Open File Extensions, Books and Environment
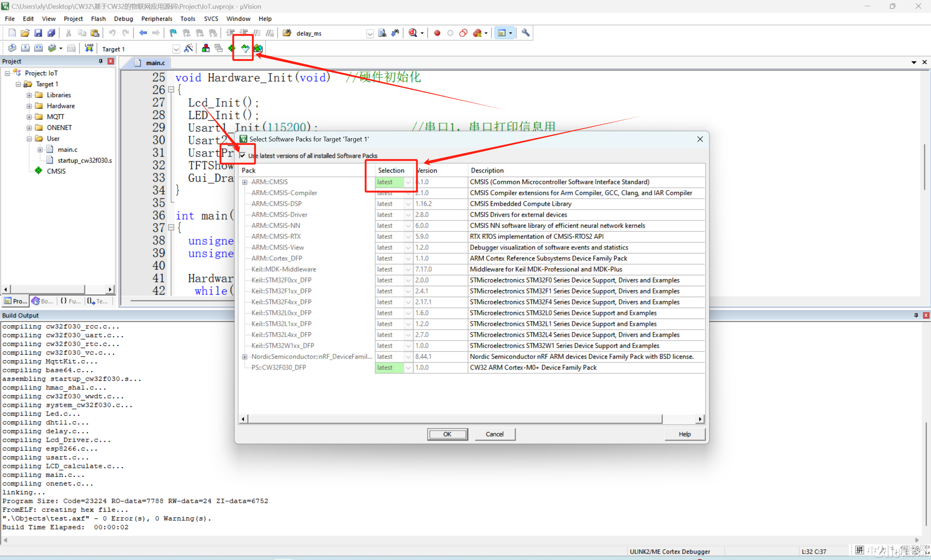Viewport: 931px width, 560px height. click(206, 48)
